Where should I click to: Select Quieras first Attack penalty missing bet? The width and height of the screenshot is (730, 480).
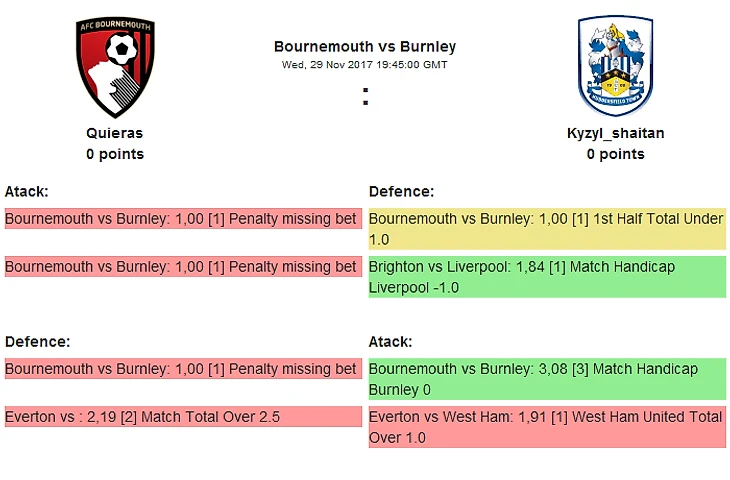point(183,219)
